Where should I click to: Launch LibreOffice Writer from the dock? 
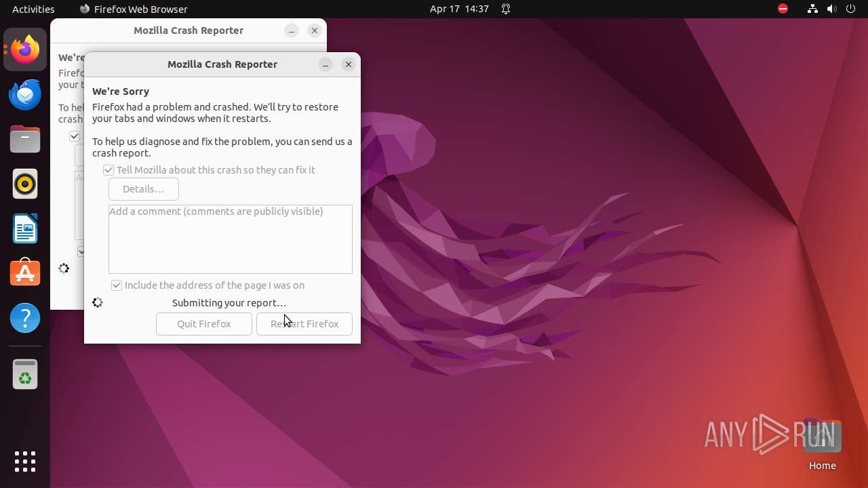[x=25, y=228]
